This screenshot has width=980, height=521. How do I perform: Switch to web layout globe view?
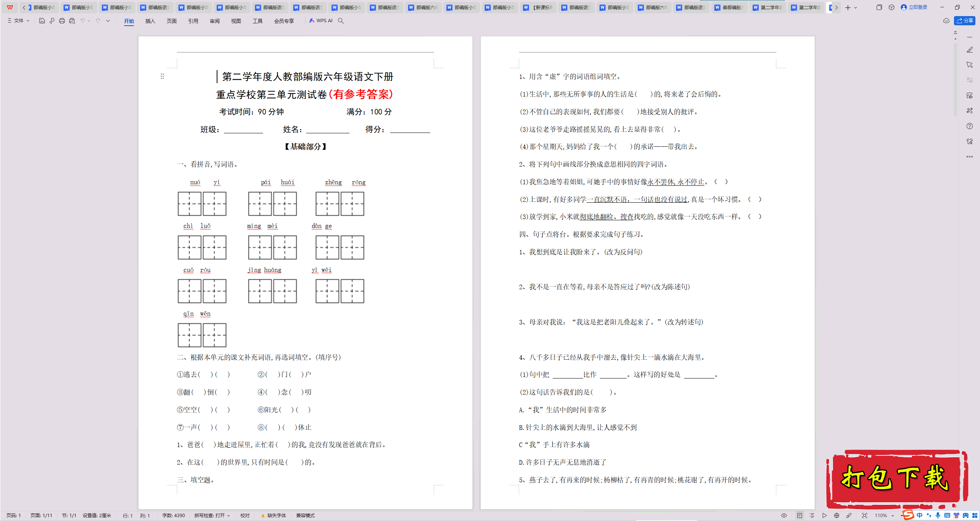[x=837, y=516]
